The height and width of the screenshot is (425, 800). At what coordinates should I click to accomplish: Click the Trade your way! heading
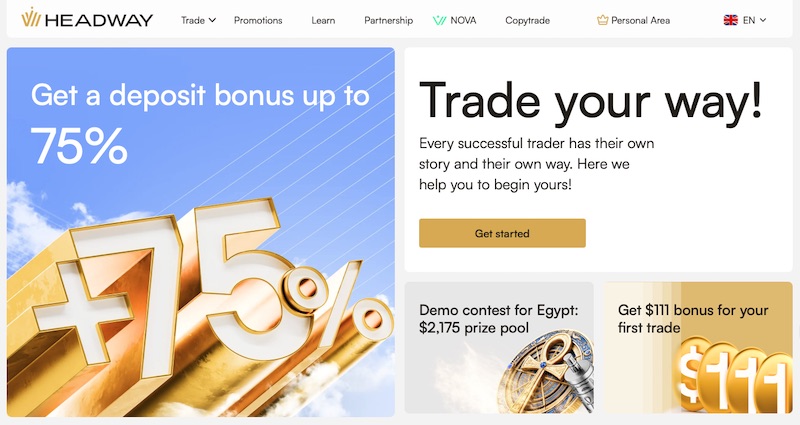point(590,100)
